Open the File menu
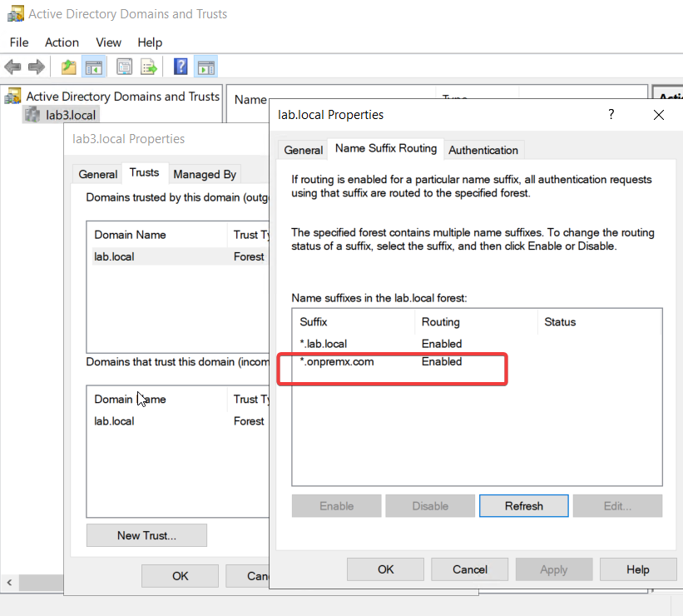Screen dimensions: 683x616 click(x=19, y=42)
